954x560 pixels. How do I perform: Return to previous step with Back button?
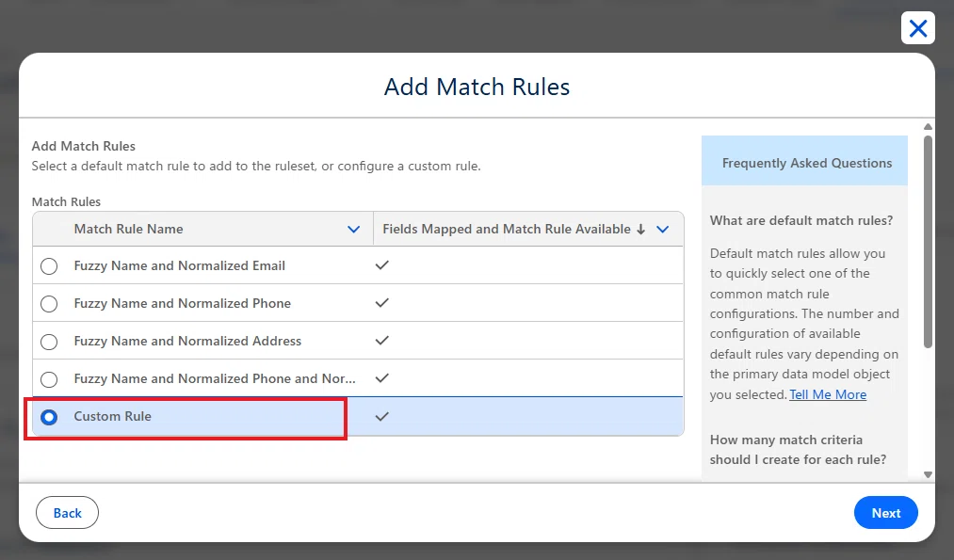(67, 513)
